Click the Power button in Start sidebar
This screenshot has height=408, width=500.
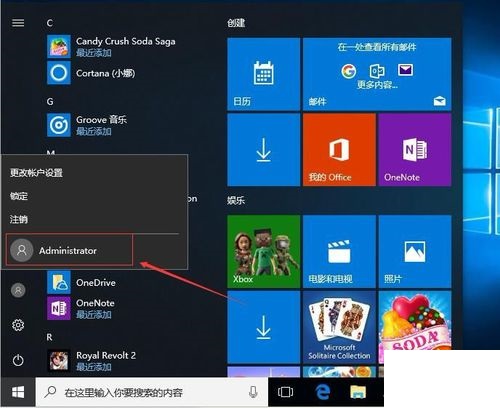tap(18, 360)
